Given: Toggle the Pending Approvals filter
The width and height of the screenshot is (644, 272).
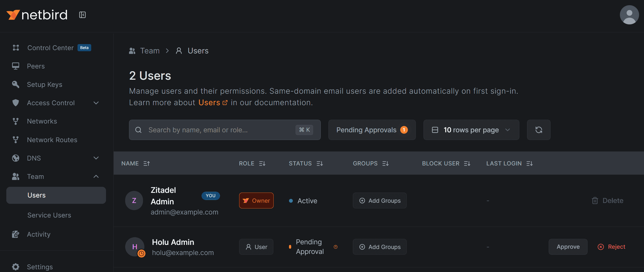Looking at the screenshot, I should (372, 130).
